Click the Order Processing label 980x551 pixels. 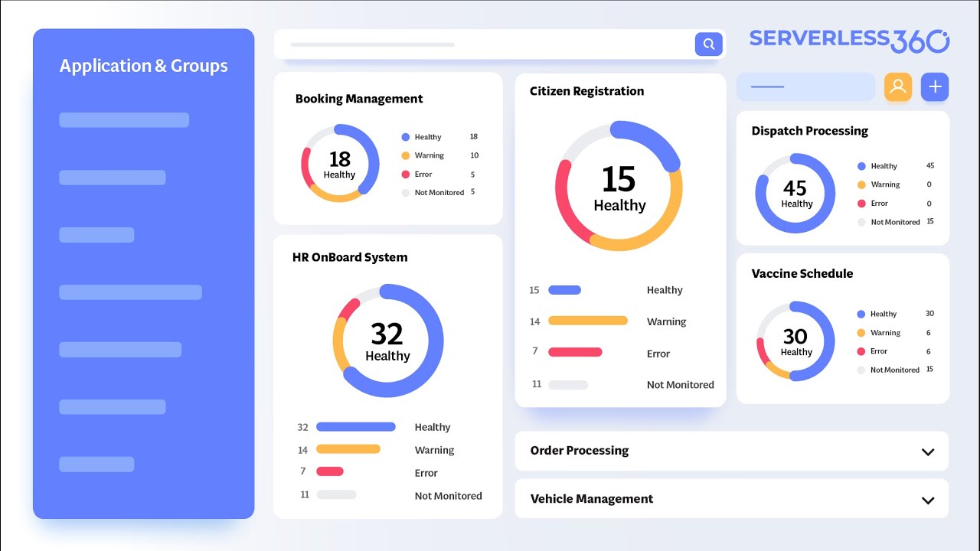pos(580,451)
